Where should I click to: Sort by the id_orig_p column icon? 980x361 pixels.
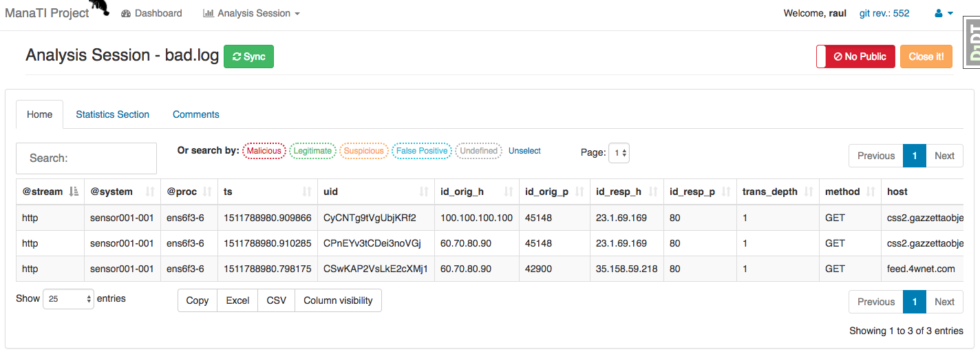(579, 192)
